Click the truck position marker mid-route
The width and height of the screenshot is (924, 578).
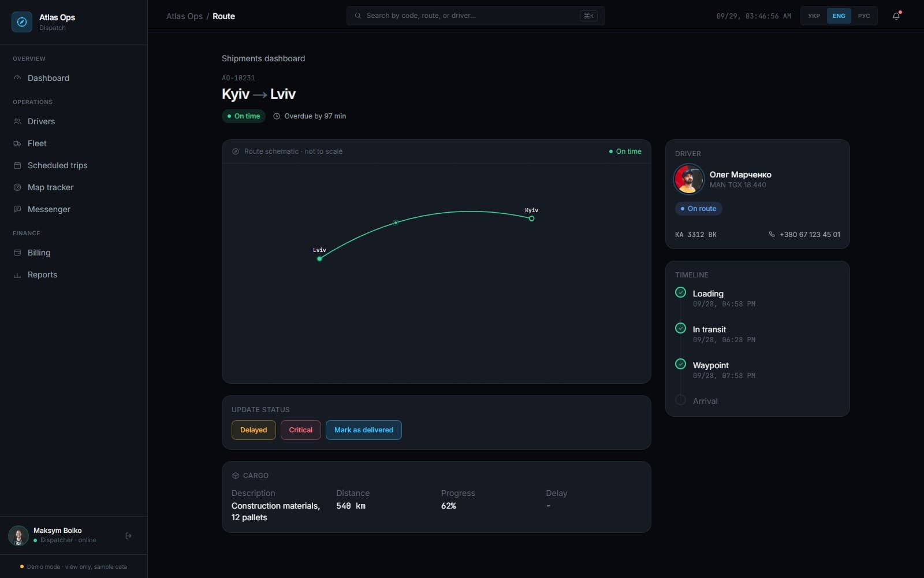(396, 223)
